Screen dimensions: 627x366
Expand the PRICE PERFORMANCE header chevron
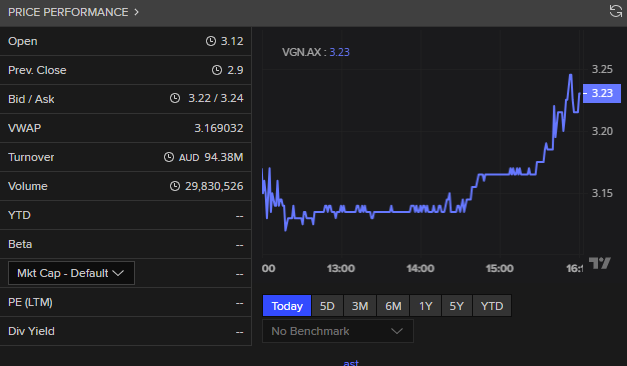(136, 12)
